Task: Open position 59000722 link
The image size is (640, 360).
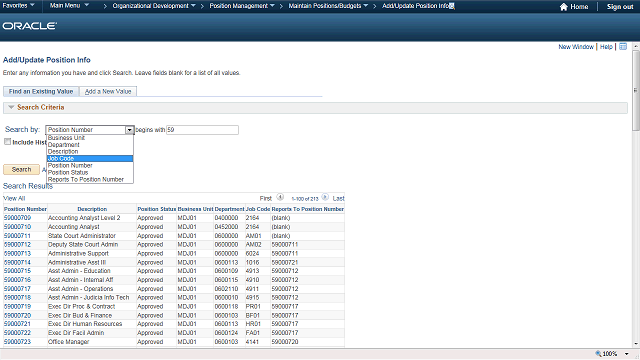Action: click(17, 333)
